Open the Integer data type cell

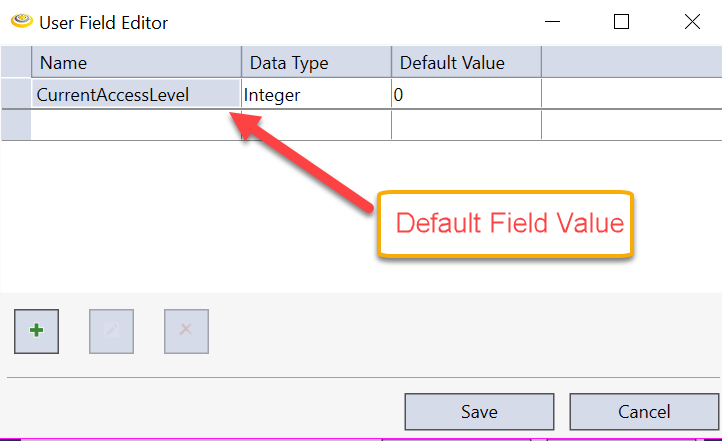[x=316, y=95]
